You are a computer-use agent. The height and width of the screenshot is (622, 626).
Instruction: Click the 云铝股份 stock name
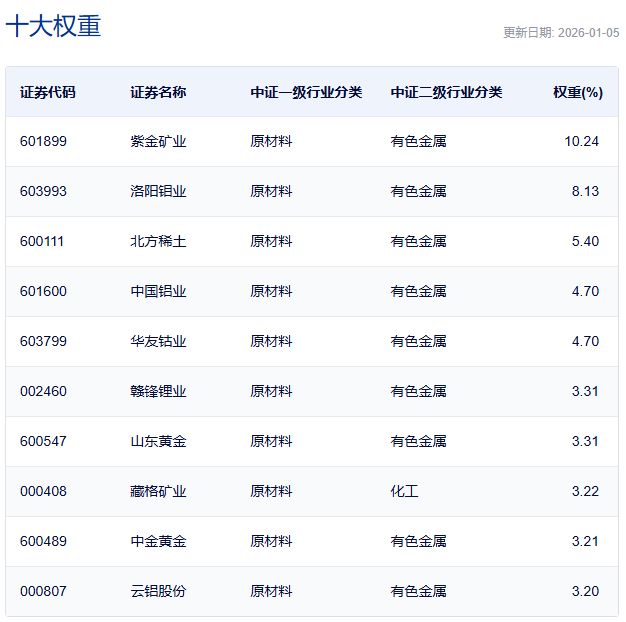pyautogui.click(x=158, y=591)
